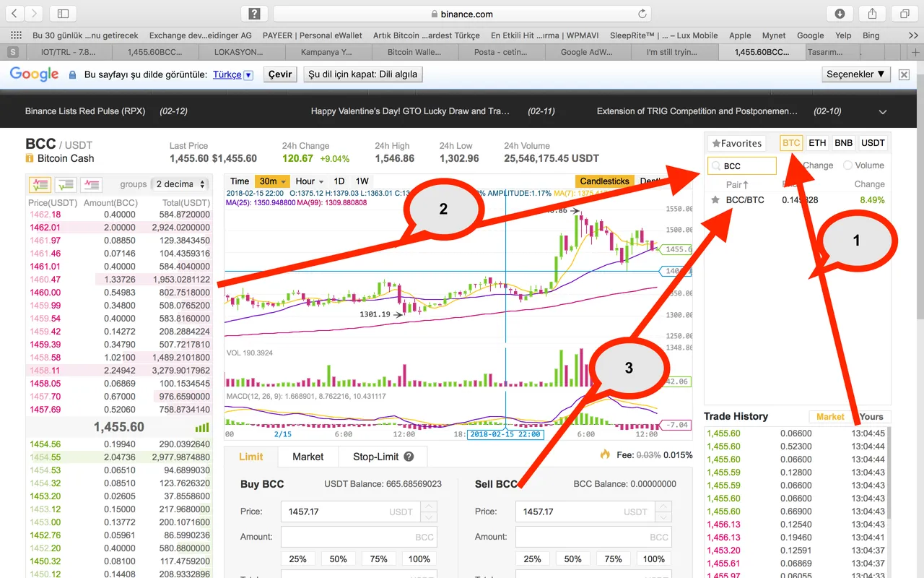Click Sell BCC amount input
This screenshot has height=578, width=924.
(593, 537)
